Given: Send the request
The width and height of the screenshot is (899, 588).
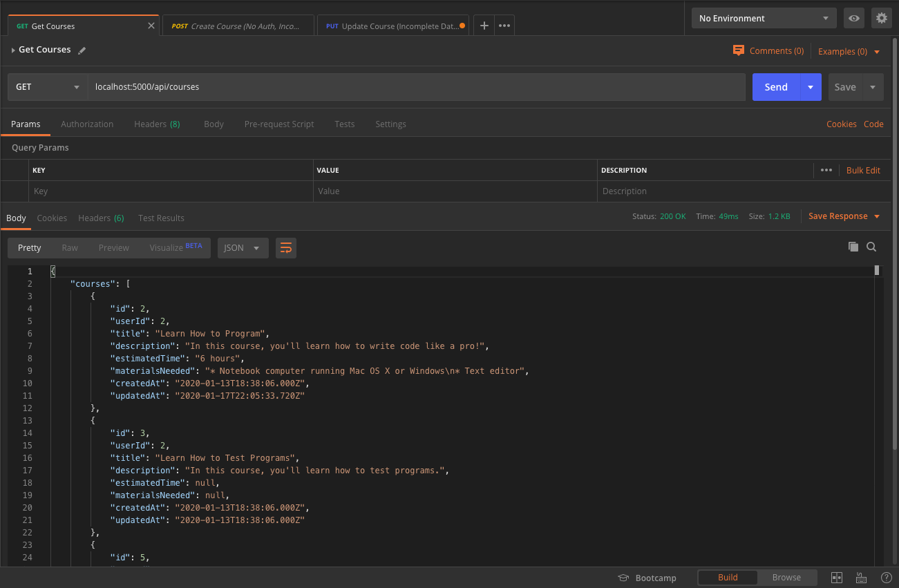Looking at the screenshot, I should coord(776,87).
